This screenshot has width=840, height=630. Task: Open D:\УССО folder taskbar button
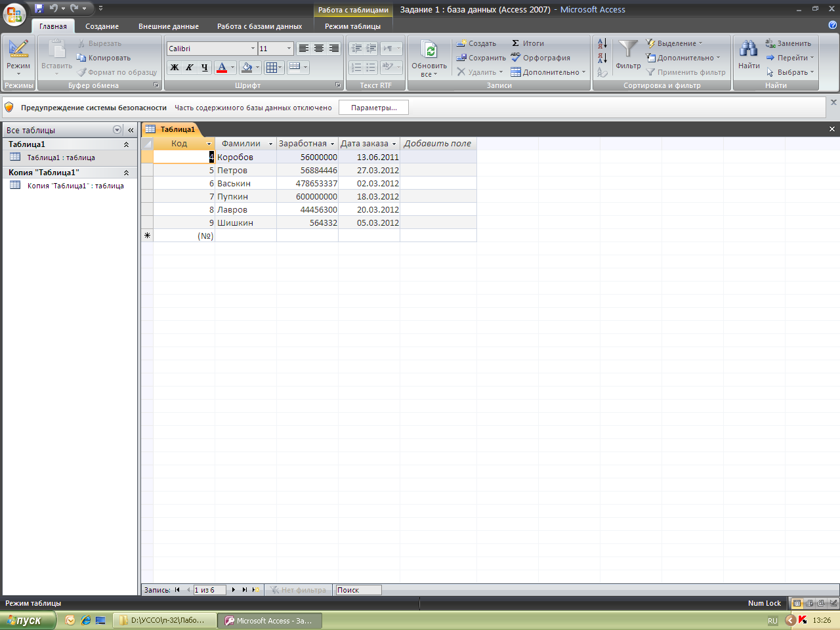(164, 620)
